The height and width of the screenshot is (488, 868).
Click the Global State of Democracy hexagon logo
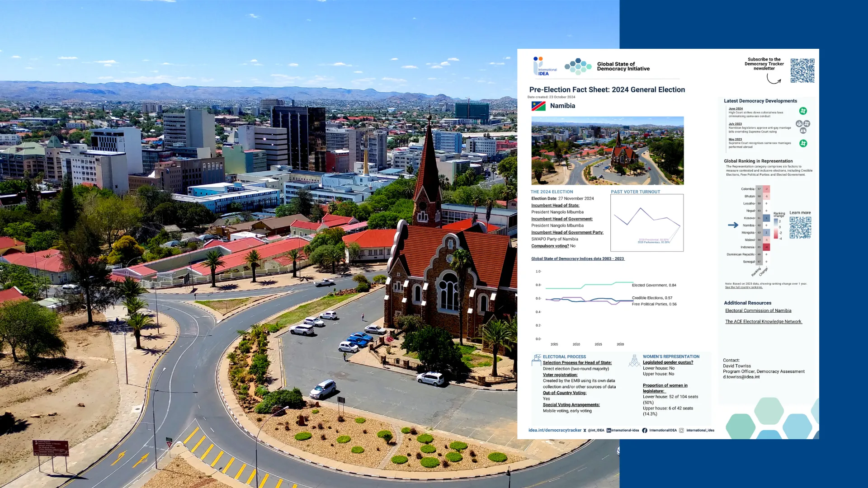point(578,66)
